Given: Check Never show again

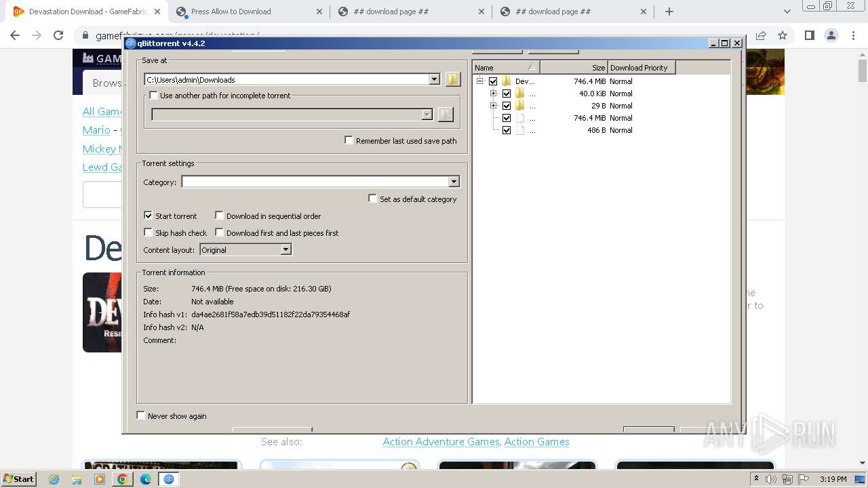Looking at the screenshot, I should pos(141,415).
